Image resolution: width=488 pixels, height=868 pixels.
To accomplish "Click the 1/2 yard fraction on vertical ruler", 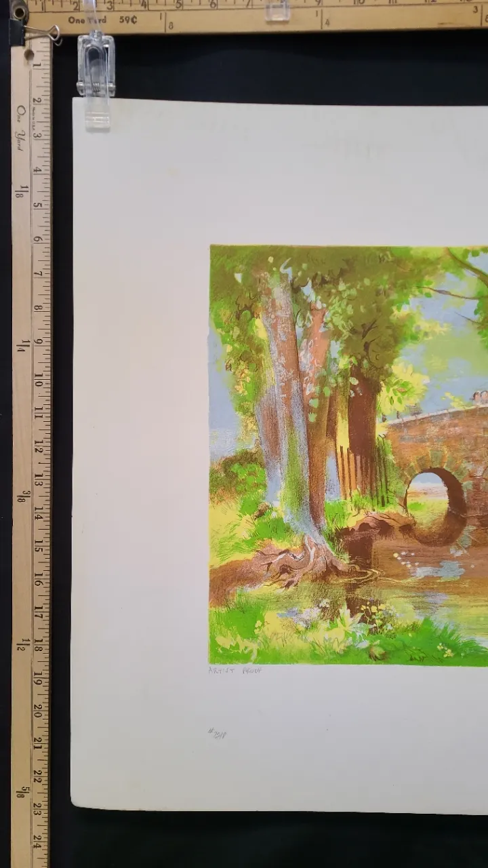I will tap(24, 644).
